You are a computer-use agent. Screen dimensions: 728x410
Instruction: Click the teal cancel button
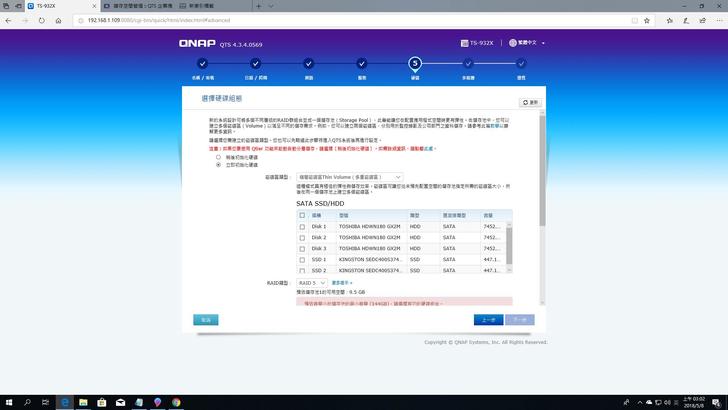point(206,319)
